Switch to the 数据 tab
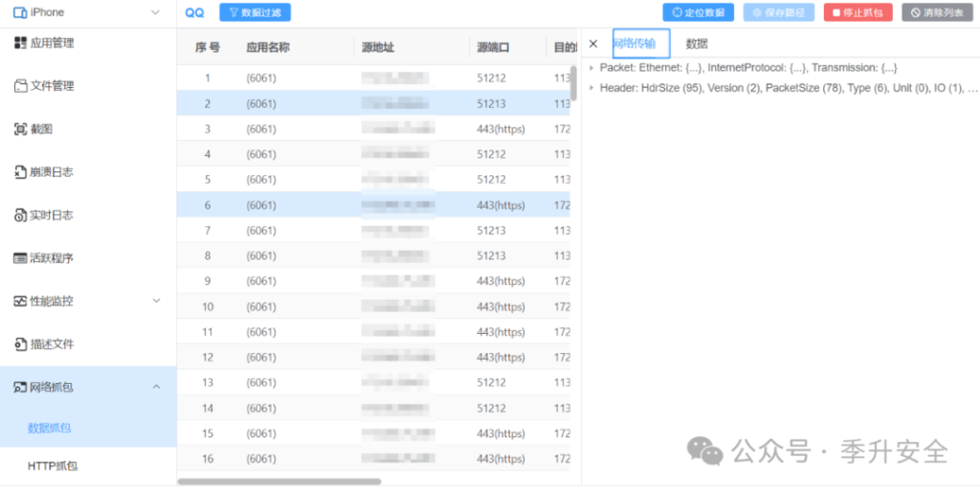Viewport: 980px width, 491px height. click(697, 44)
